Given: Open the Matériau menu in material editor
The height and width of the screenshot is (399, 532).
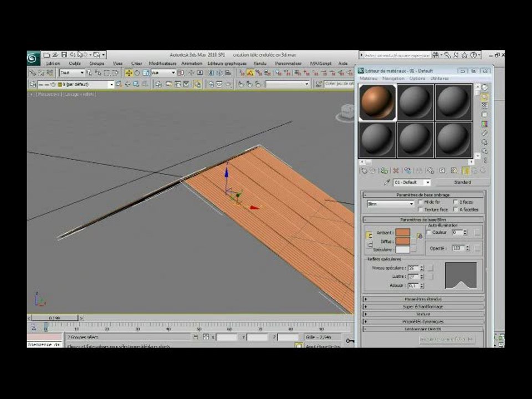Looking at the screenshot, I should click(369, 78).
